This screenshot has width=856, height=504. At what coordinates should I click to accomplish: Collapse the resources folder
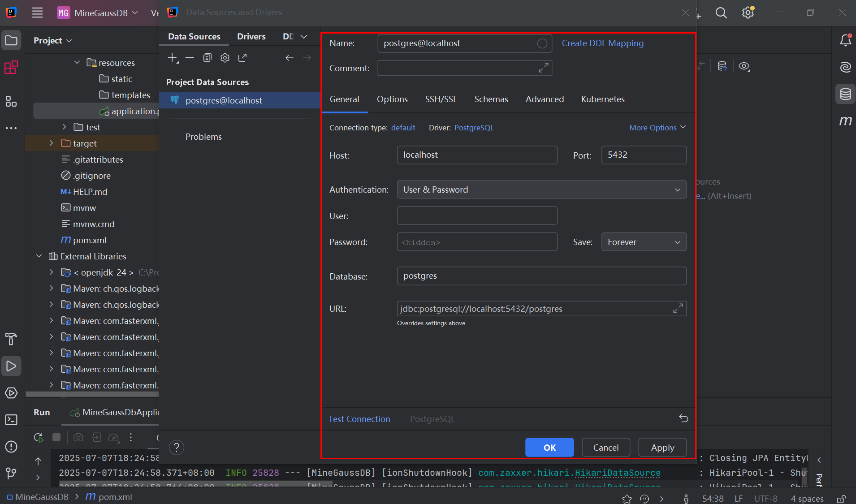click(x=77, y=63)
